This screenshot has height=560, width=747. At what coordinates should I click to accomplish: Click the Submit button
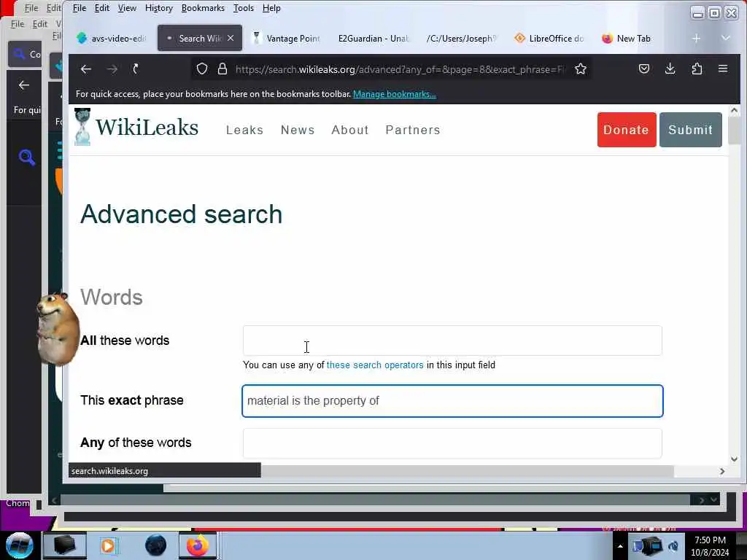coord(690,130)
